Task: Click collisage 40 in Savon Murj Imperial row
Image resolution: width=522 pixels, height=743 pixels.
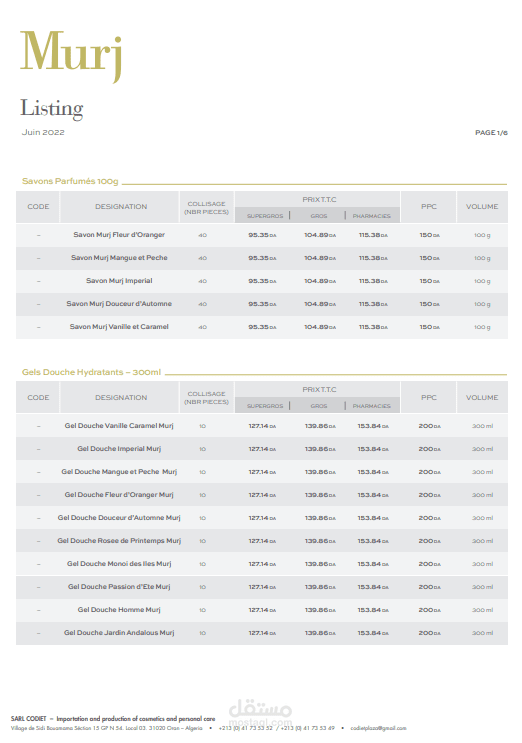Action: (x=202, y=281)
